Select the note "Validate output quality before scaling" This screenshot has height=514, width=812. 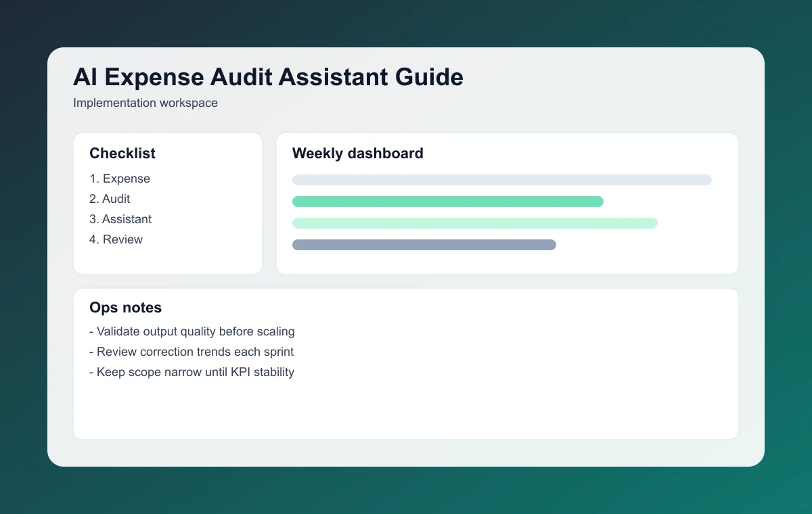click(x=192, y=331)
